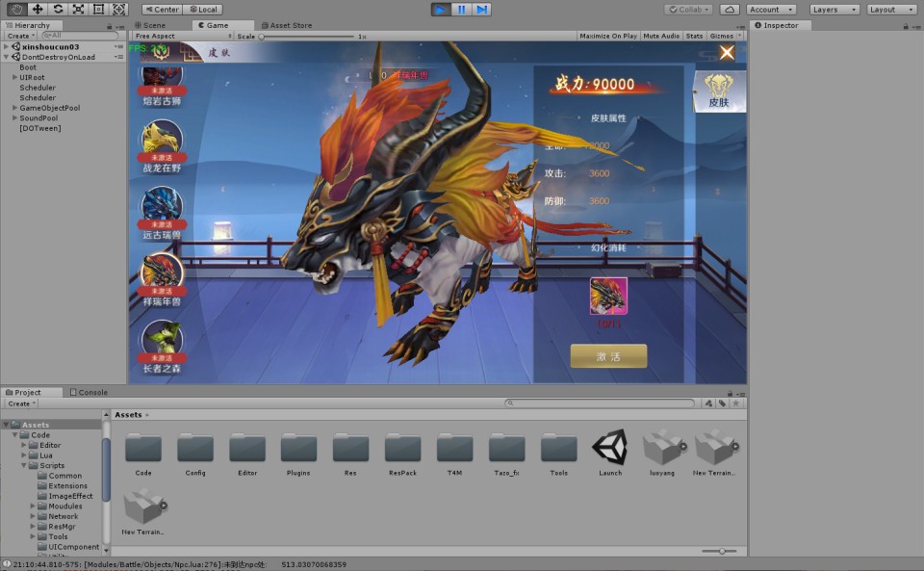Click the Search by Type icon
This screenshot has width=924, height=571.
(x=709, y=403)
